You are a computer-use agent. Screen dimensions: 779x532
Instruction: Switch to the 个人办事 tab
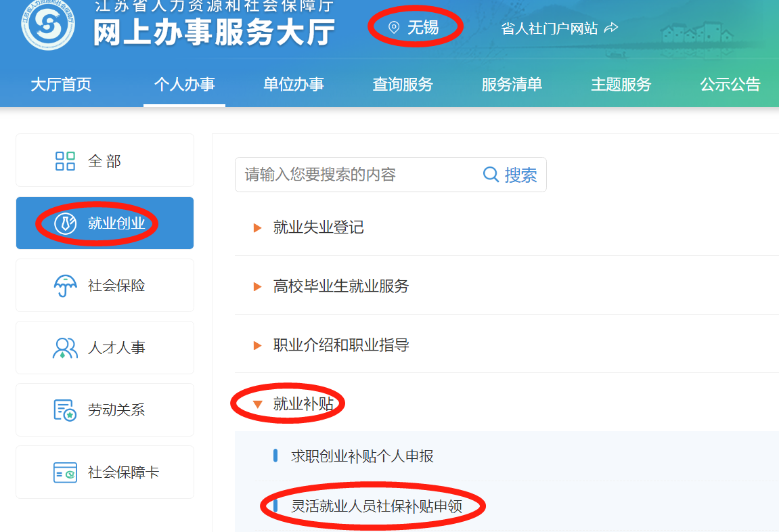184,85
